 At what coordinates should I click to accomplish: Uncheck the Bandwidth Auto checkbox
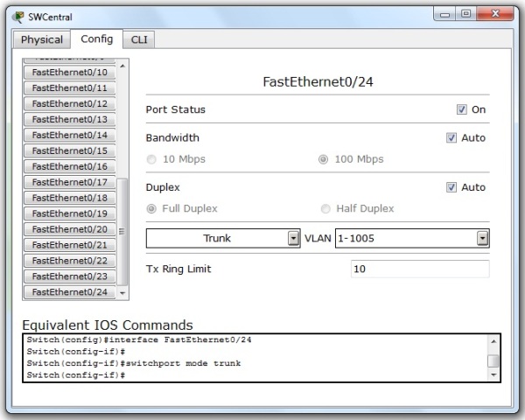[x=451, y=138]
